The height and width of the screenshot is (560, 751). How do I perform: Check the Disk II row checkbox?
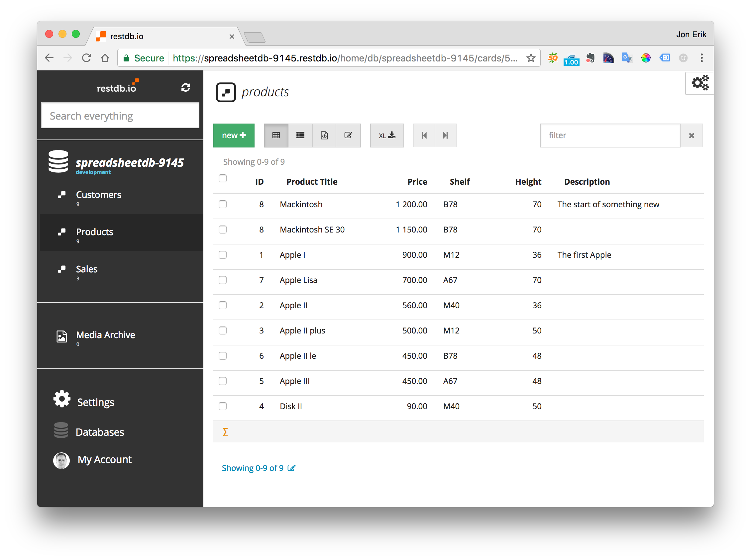point(222,406)
